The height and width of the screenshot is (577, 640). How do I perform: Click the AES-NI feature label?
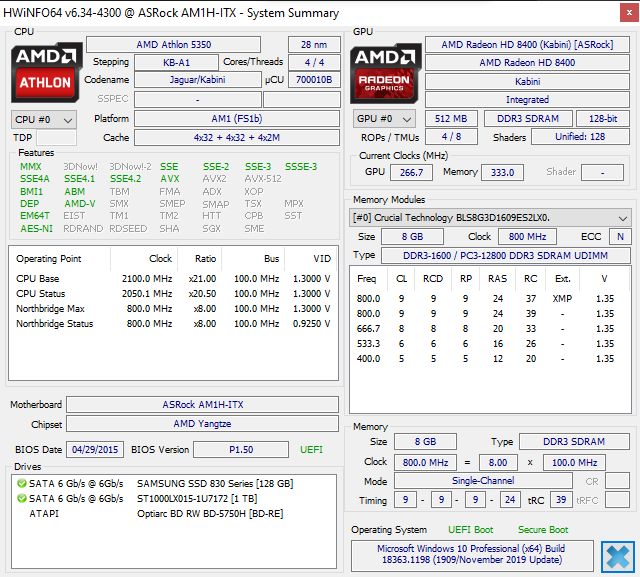tap(36, 229)
